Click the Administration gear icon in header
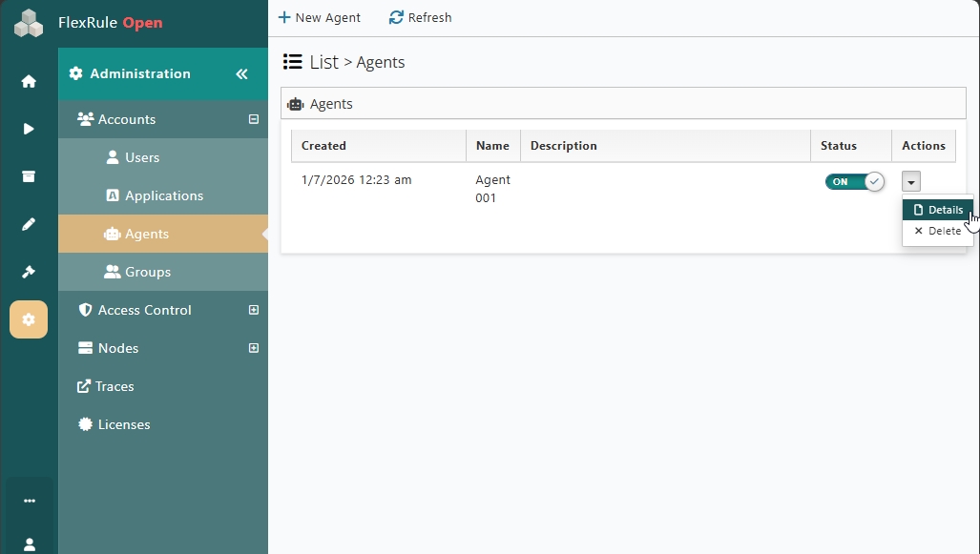The height and width of the screenshot is (554, 980). coord(75,73)
